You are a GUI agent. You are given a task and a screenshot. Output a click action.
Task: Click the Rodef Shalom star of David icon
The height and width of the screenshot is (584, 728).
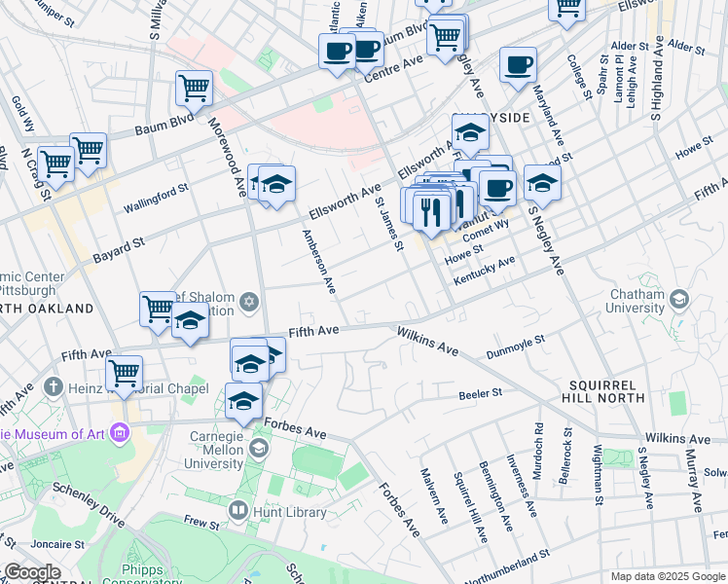pyautogui.click(x=249, y=303)
